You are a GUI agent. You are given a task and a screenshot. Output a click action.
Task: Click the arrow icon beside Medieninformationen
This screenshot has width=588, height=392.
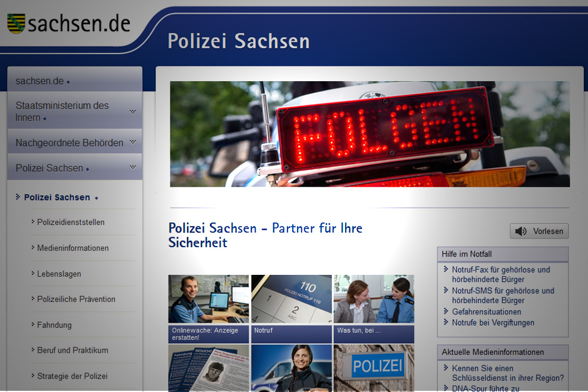(x=33, y=248)
